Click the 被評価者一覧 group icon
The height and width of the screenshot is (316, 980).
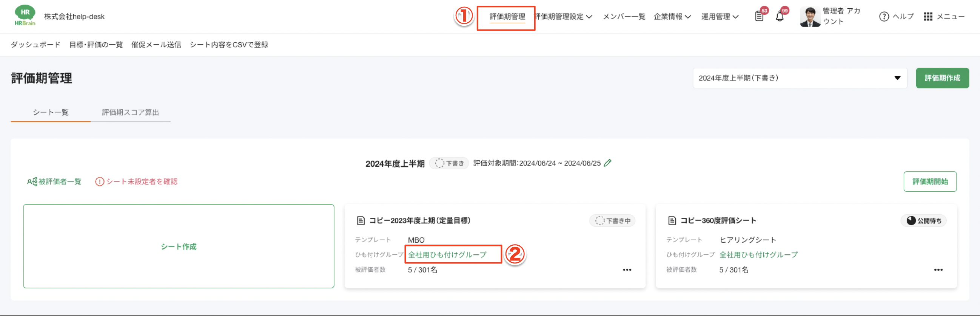click(32, 181)
